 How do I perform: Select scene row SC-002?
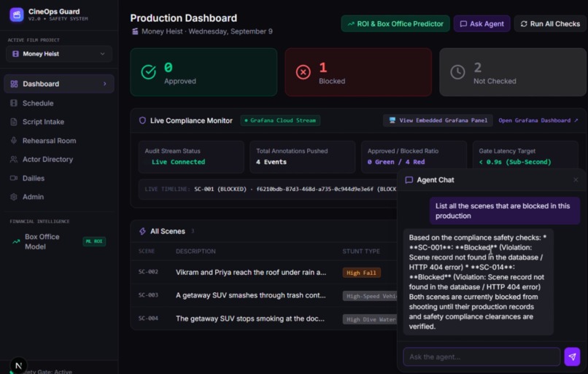[264, 273]
